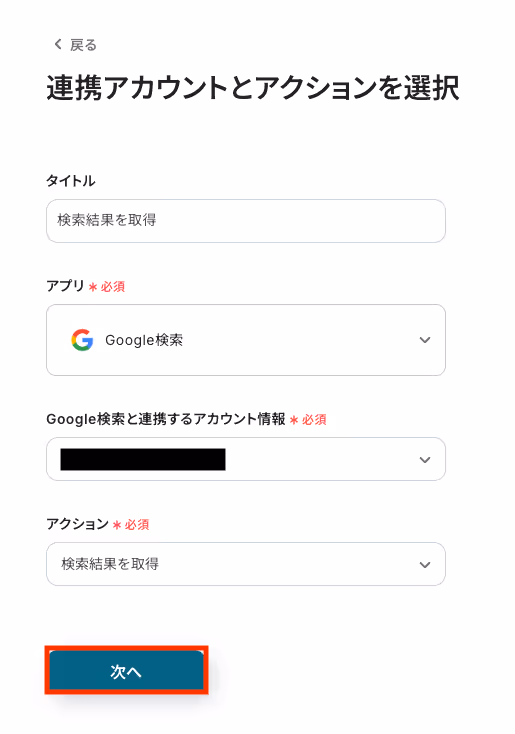The image size is (515, 734).
Task: Click the 必須 text beside アクション
Action: (x=137, y=525)
